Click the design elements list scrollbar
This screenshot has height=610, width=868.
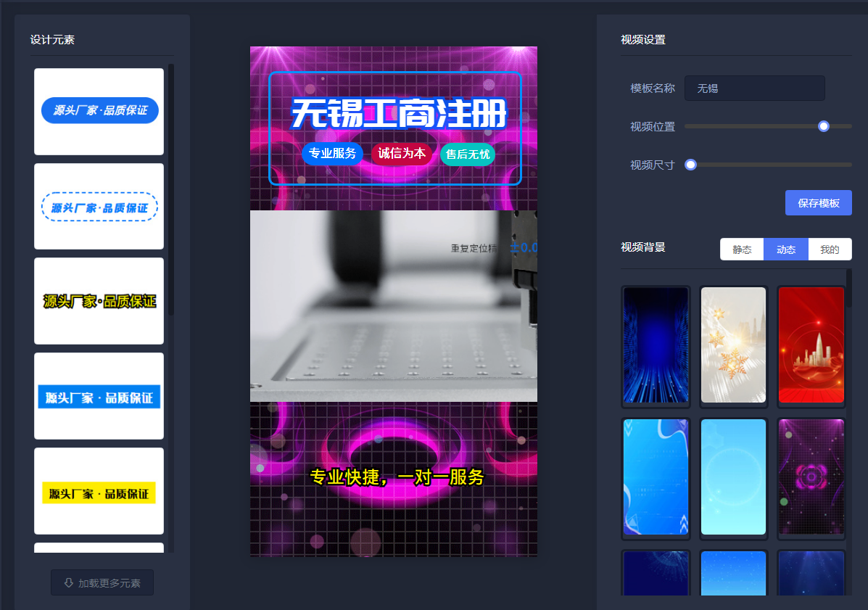tap(171, 190)
